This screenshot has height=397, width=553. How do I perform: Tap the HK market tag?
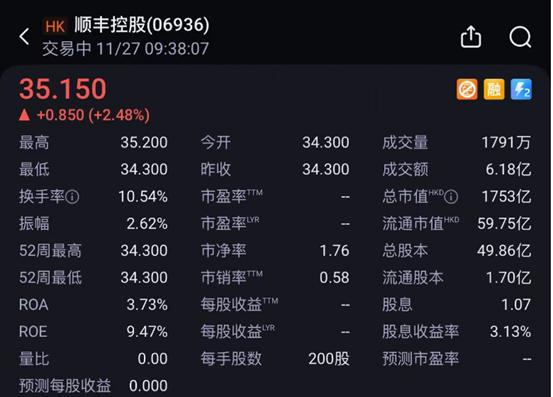55,26
